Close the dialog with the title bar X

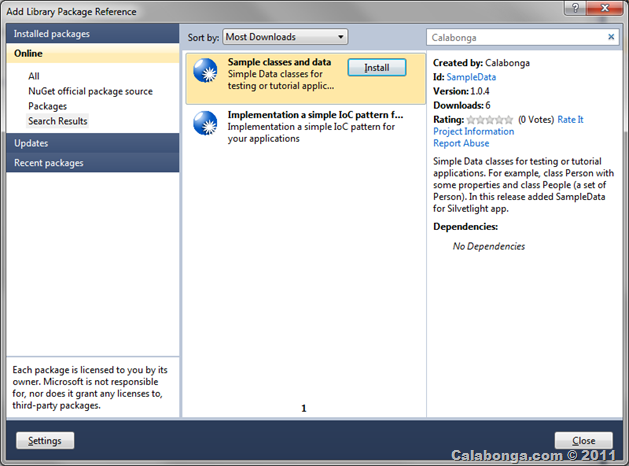click(605, 8)
